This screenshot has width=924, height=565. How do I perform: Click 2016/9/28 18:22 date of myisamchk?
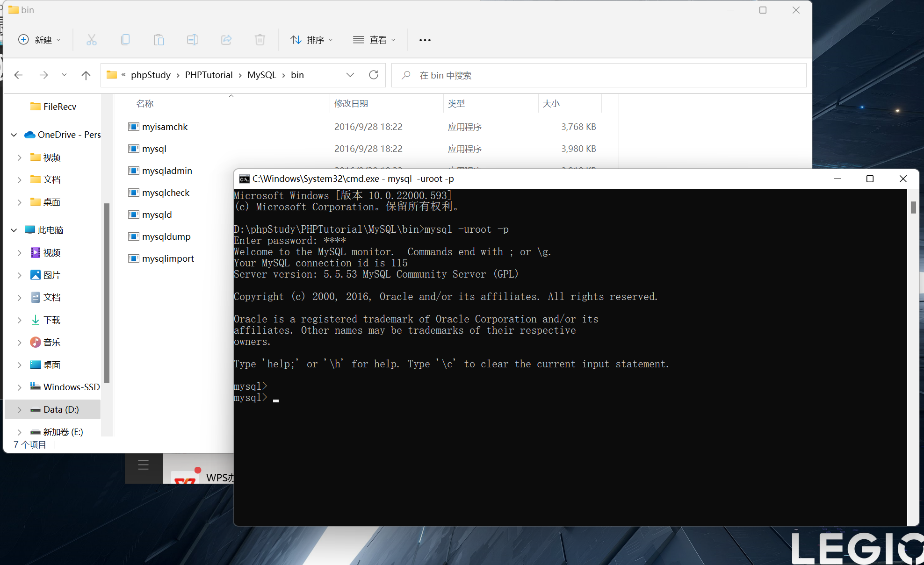coord(368,127)
